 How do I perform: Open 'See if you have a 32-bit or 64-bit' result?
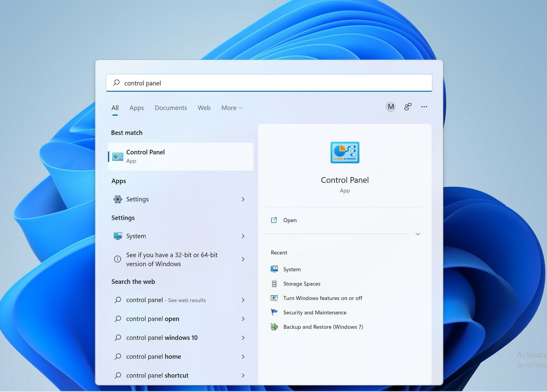click(181, 259)
